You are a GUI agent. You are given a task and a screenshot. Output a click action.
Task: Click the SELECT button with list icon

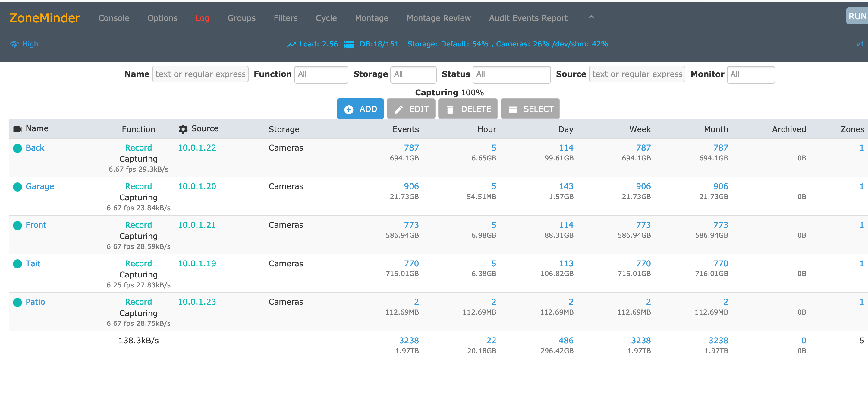click(x=530, y=109)
